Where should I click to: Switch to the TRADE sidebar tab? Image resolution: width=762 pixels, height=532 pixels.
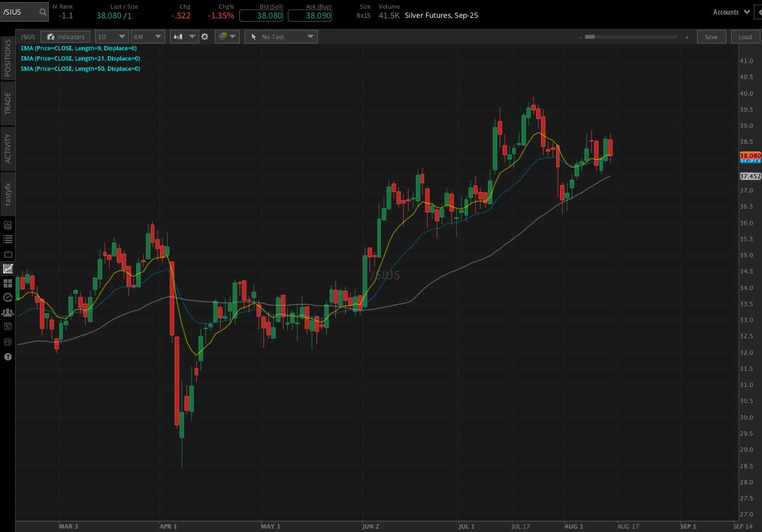click(8, 103)
